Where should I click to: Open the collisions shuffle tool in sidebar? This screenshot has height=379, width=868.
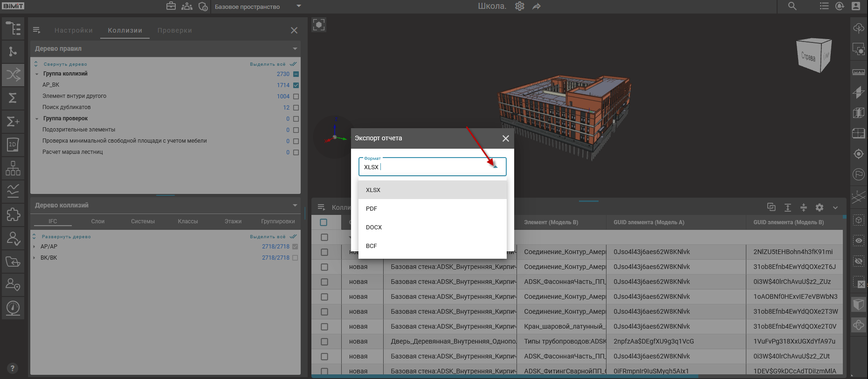coord(13,75)
